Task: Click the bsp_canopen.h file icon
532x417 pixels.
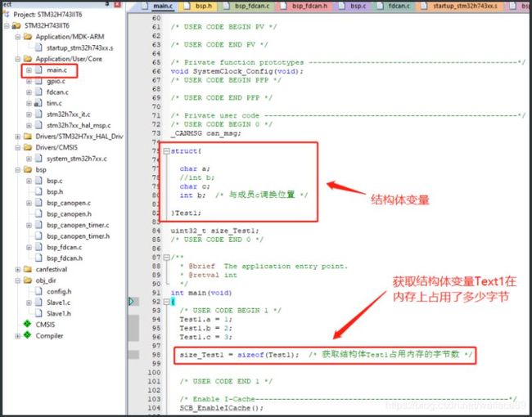Action: point(38,214)
